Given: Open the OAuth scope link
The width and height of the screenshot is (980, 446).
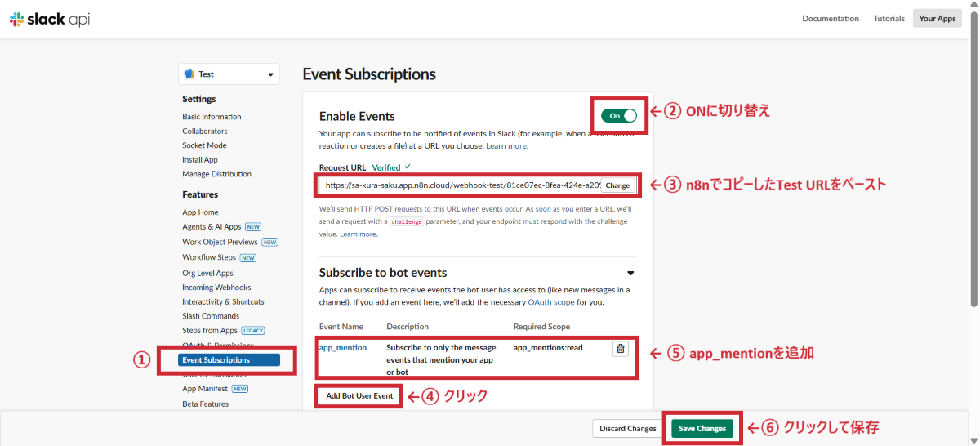Looking at the screenshot, I should click(551, 302).
